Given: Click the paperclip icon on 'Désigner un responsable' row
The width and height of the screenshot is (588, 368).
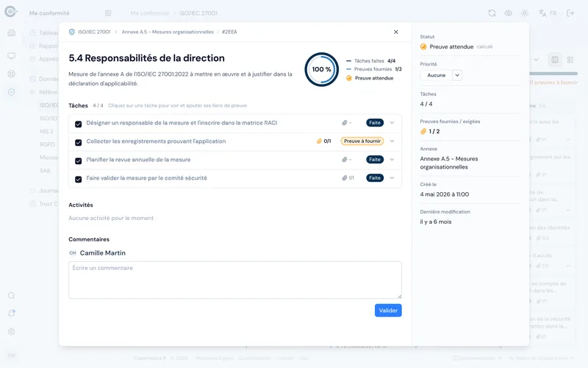Looking at the screenshot, I should click(x=344, y=123).
